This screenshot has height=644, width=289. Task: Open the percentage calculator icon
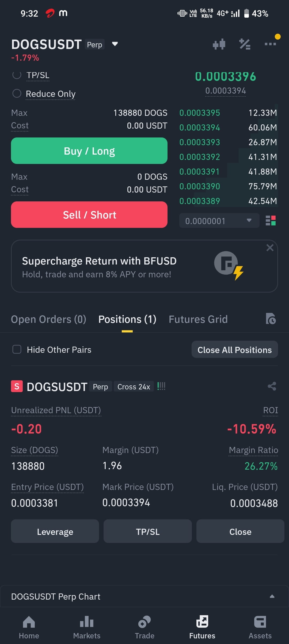point(245,44)
